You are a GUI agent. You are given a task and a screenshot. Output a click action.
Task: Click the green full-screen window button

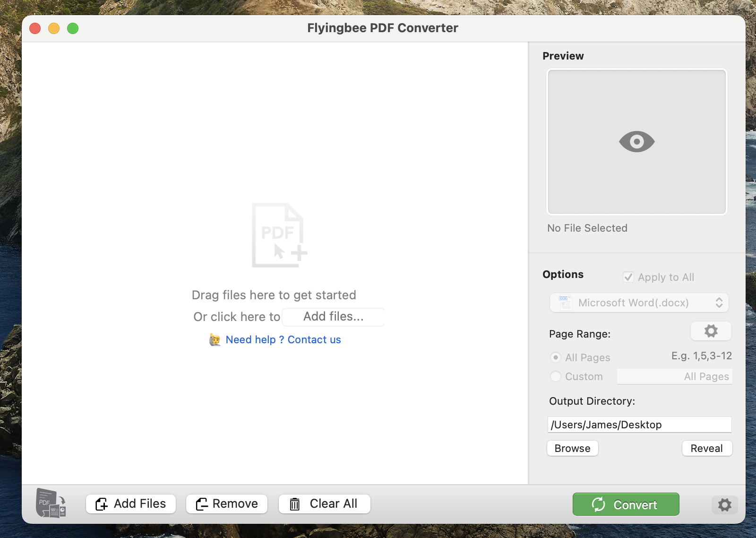click(73, 28)
